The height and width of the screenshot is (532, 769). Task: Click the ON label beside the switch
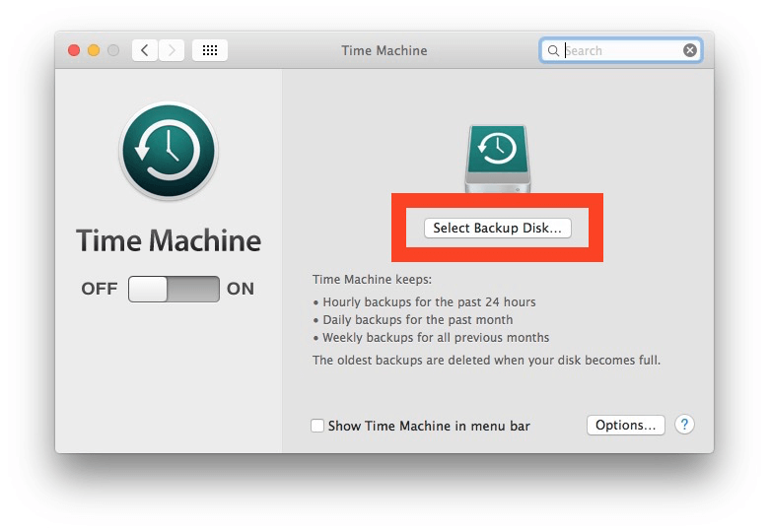coord(241,289)
